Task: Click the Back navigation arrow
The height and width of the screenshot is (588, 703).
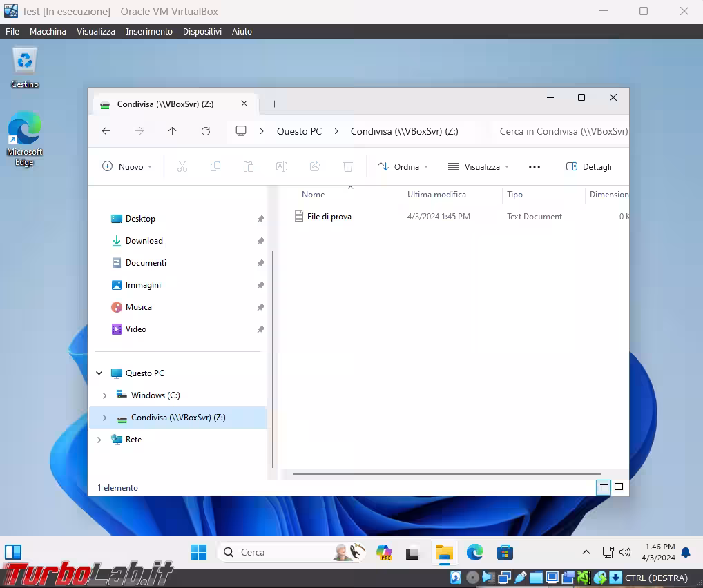Action: (106, 131)
